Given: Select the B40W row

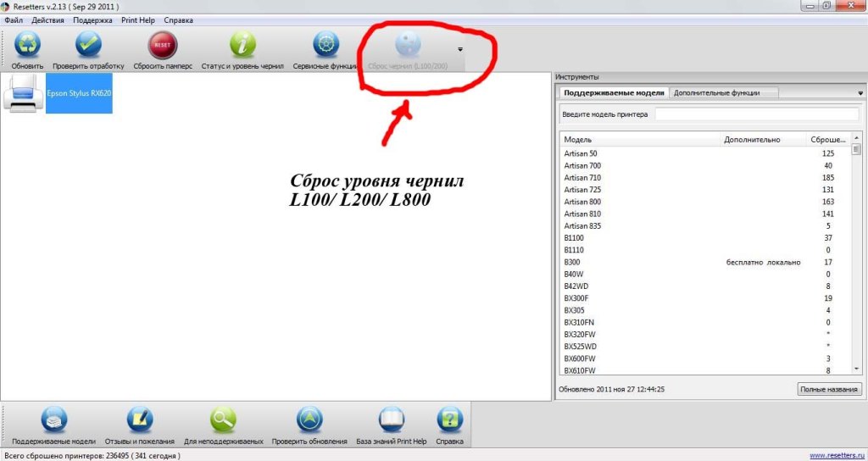Looking at the screenshot, I should pyautogui.click(x=705, y=274).
